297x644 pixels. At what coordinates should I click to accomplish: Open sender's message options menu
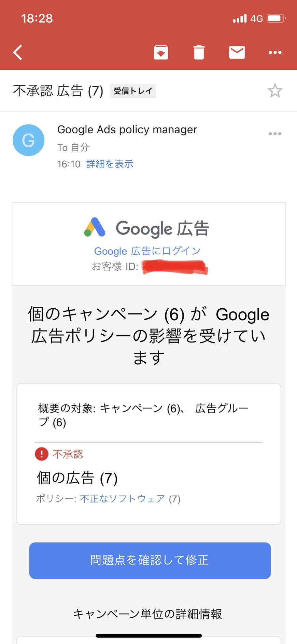click(275, 134)
